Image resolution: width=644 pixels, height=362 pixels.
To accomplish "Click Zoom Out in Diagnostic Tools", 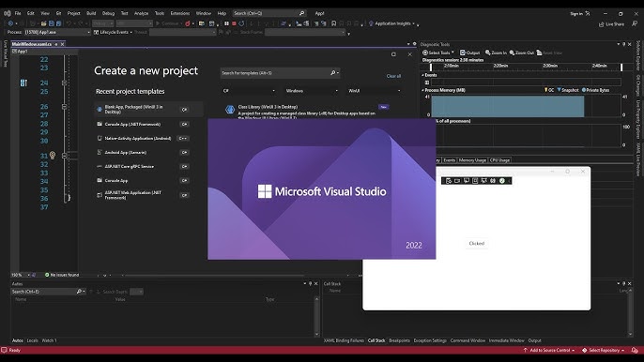I will click(522, 53).
